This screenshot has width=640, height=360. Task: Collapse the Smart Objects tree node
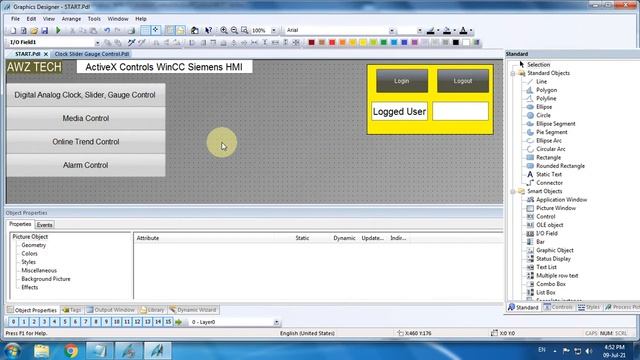(513, 191)
